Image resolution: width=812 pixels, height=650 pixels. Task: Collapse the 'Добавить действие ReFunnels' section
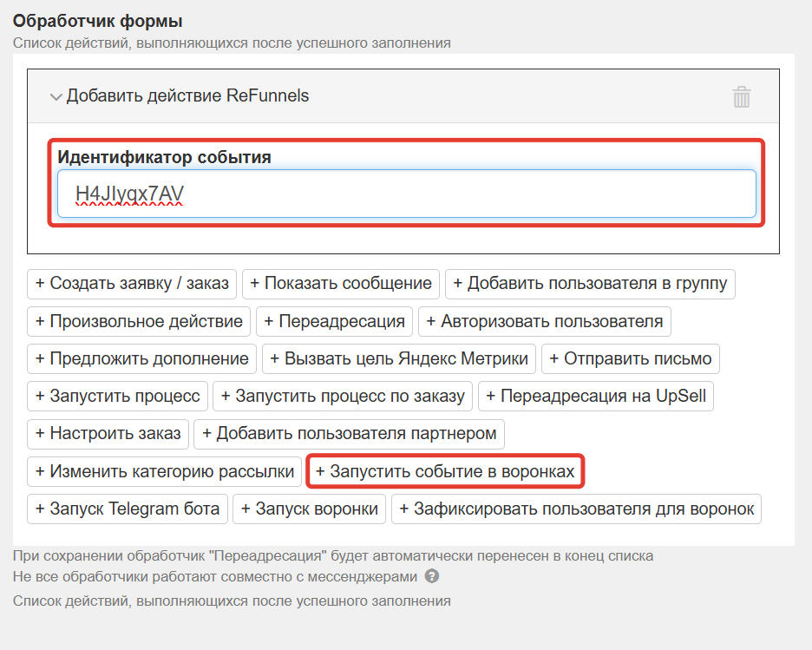(x=57, y=96)
